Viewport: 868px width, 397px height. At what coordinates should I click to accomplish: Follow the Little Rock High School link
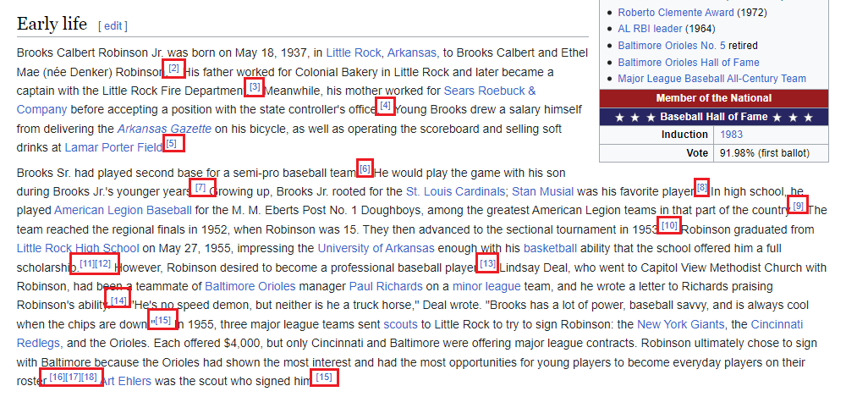pyautogui.click(x=78, y=248)
